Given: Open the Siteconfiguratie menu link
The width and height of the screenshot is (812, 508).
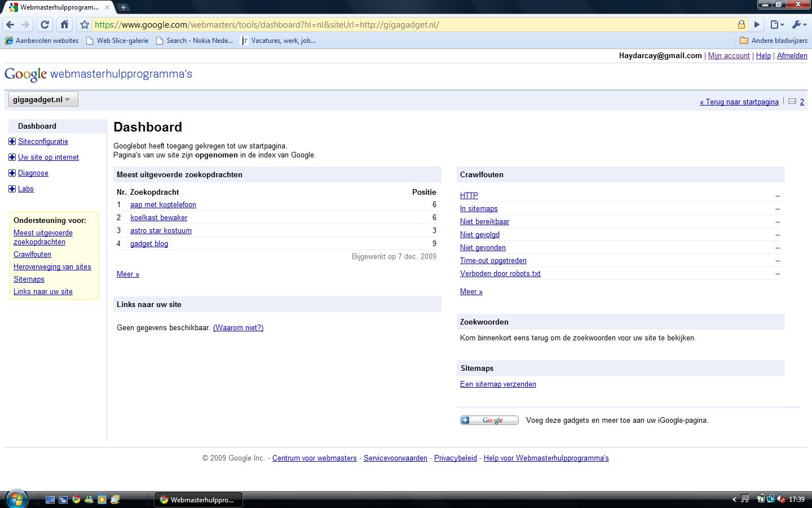Looking at the screenshot, I should 43,142.
